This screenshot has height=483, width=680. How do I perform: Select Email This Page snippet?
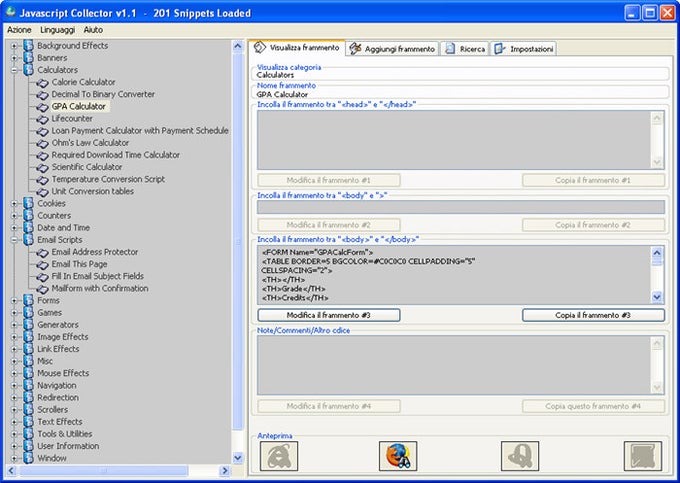79,264
